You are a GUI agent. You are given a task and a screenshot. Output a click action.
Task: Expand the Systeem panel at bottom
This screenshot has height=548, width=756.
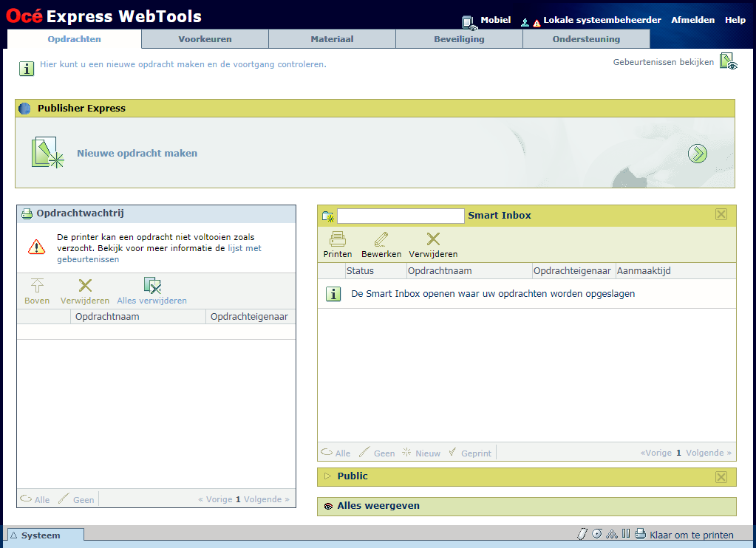point(45,535)
